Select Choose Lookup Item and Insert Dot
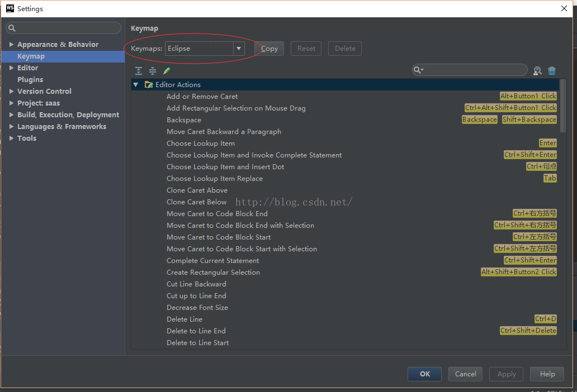 point(345,167)
